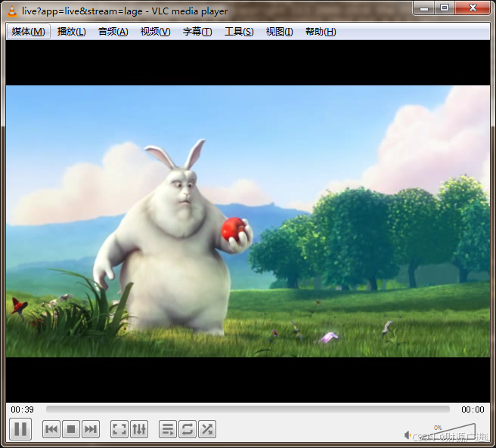Open the 字幕(T) menu
This screenshot has width=496, height=448.
[x=197, y=31]
